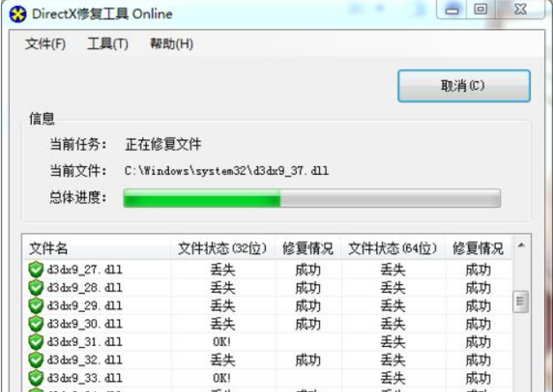553x392 pixels.
Task: Select the d3dx9_32.dll file name
Action: point(85,360)
